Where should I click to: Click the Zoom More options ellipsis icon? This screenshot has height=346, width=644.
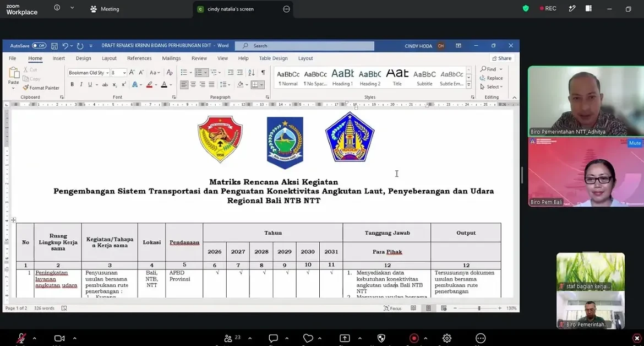(x=481, y=338)
